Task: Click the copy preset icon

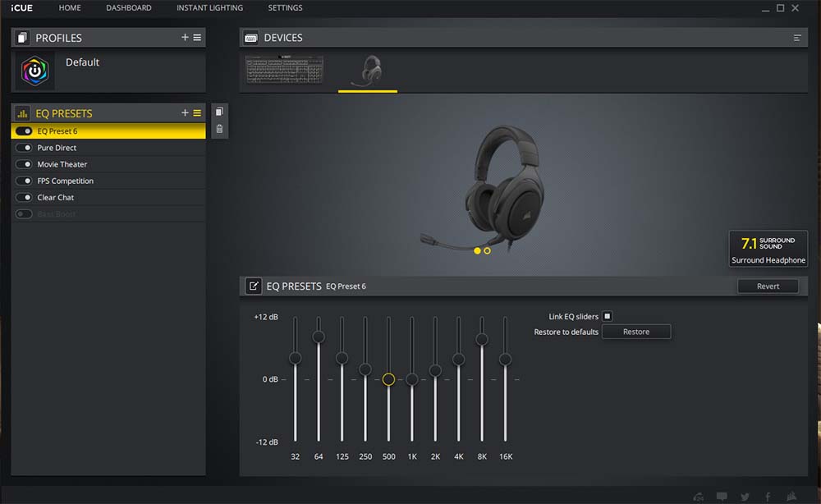Action: coord(219,112)
